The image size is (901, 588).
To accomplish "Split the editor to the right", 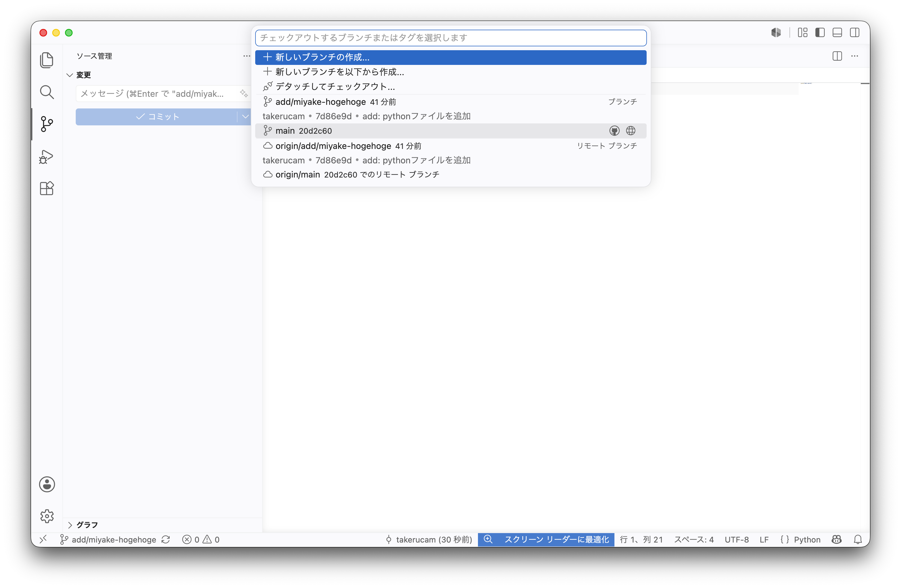I will 837,56.
